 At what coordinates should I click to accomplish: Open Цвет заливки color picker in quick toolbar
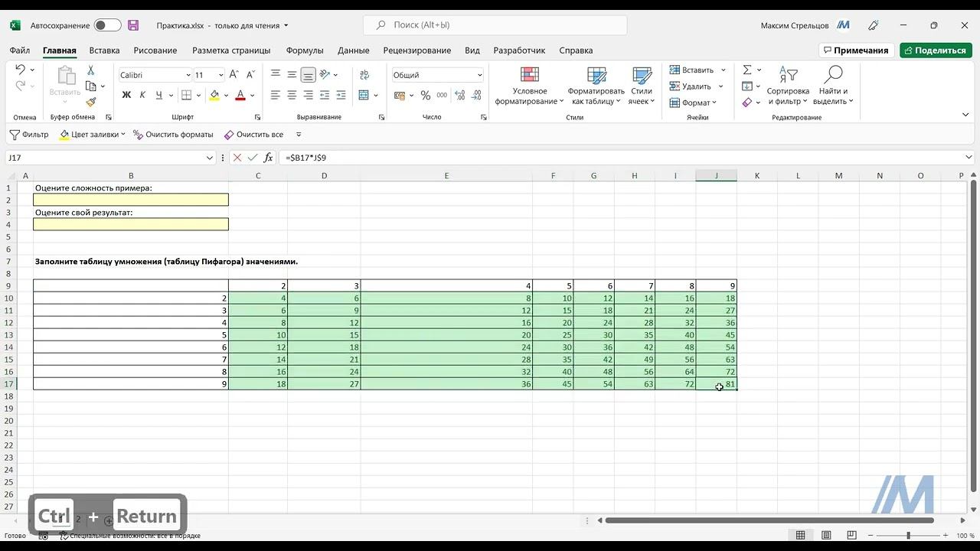[93, 135]
